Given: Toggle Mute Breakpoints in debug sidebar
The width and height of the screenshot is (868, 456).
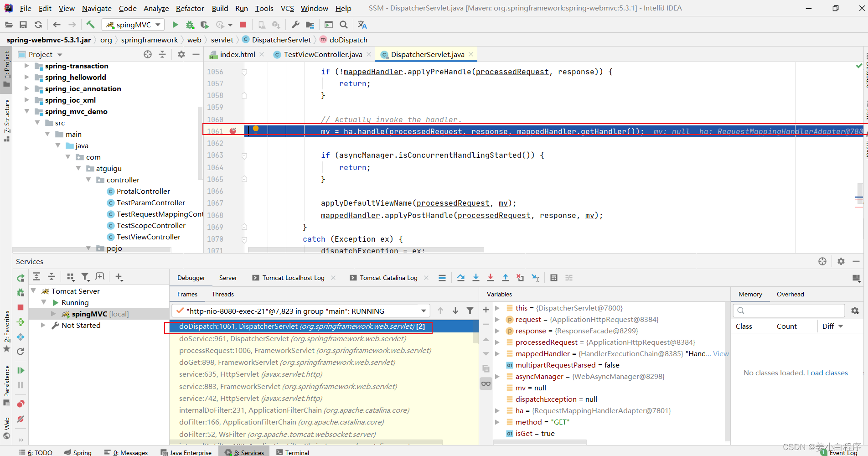Looking at the screenshot, I should [x=21, y=419].
